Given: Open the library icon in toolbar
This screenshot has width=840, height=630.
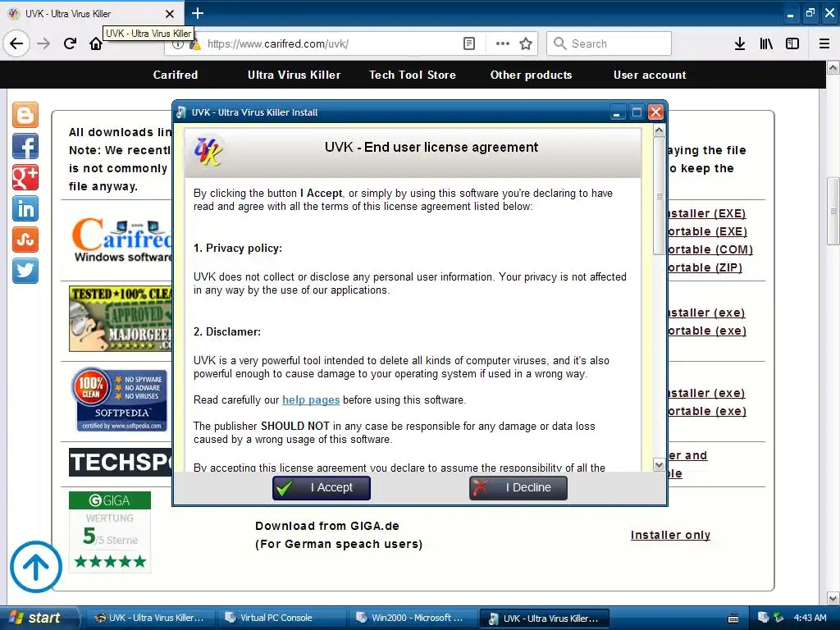Looking at the screenshot, I should 766,43.
